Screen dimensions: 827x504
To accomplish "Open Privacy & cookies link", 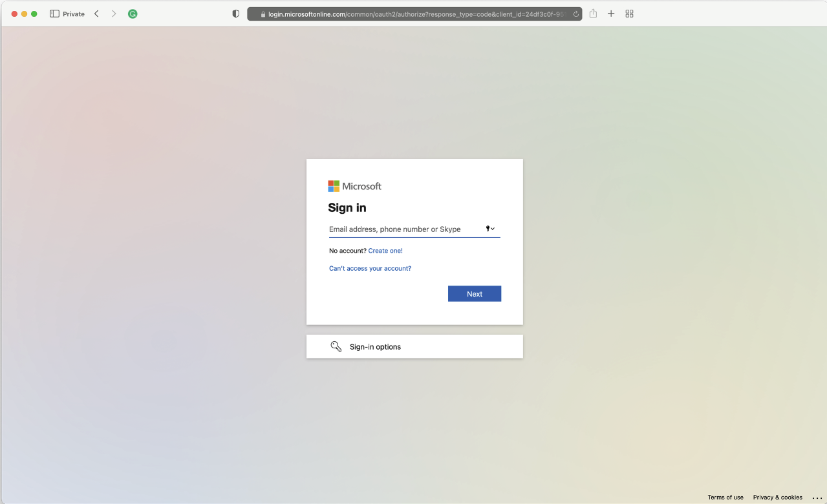I will [777, 498].
